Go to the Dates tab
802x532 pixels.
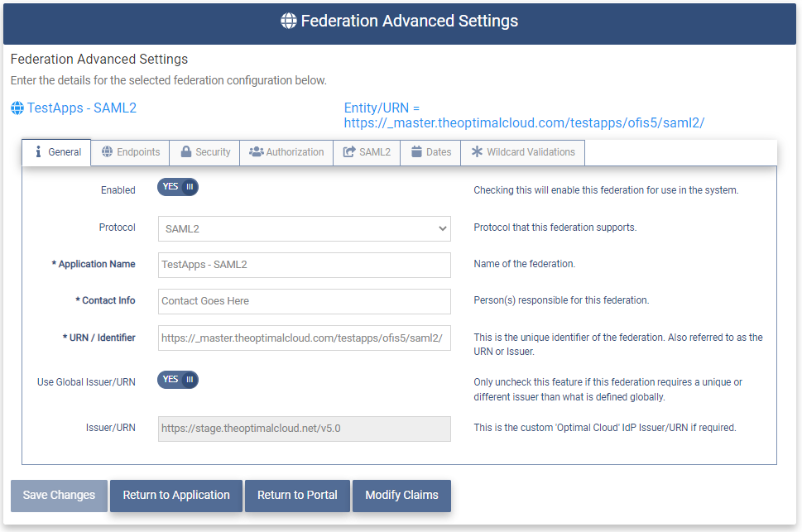coord(430,152)
